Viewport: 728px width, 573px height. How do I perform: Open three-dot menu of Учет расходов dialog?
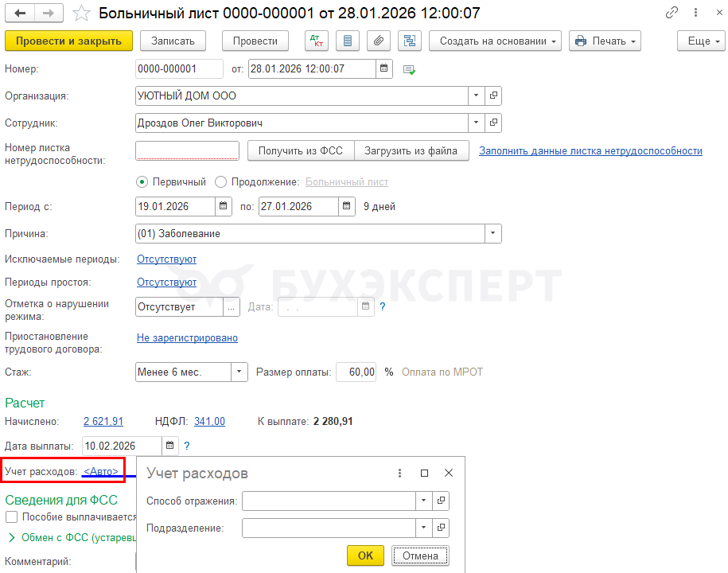tap(399, 474)
